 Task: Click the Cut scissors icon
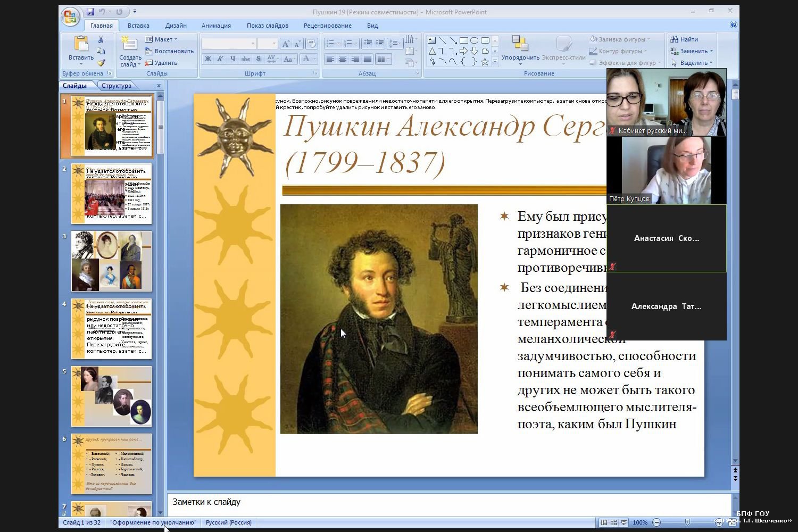(x=101, y=39)
